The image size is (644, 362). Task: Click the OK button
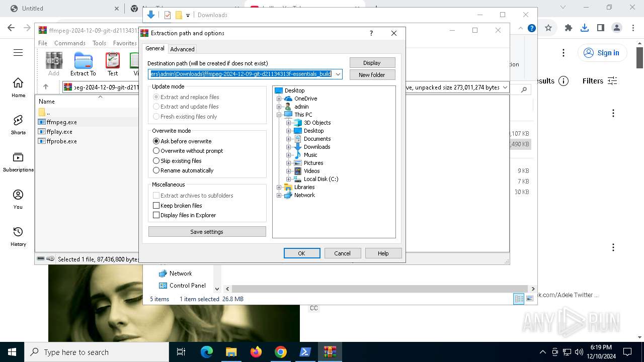click(x=302, y=253)
